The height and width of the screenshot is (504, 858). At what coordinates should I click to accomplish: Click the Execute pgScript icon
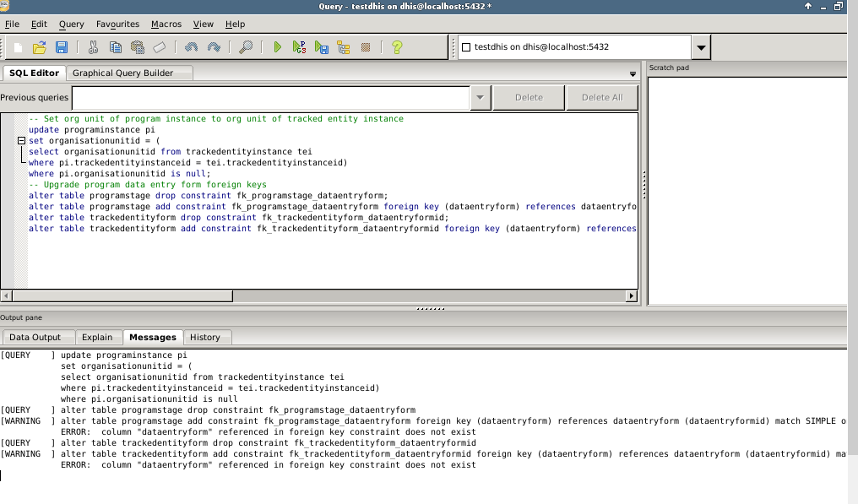(x=299, y=47)
